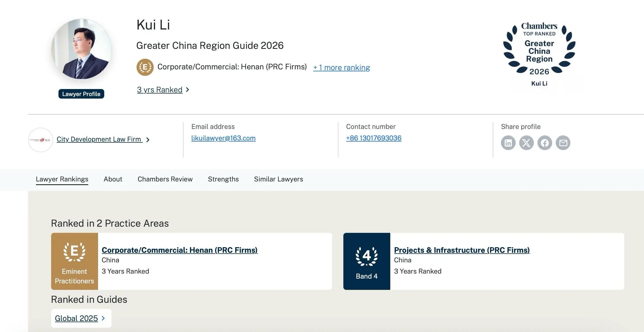The width and height of the screenshot is (644, 332).
Task: Share profile on Facebook icon
Action: click(545, 143)
